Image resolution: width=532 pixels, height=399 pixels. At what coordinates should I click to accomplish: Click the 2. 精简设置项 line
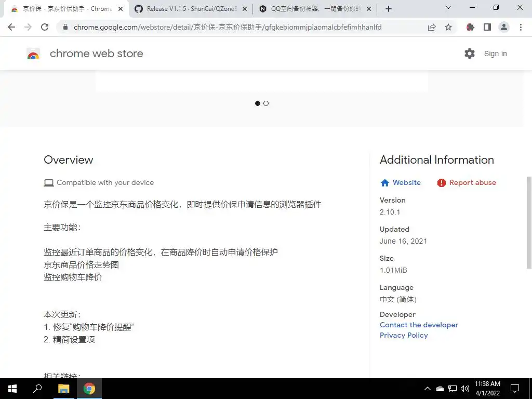click(69, 340)
